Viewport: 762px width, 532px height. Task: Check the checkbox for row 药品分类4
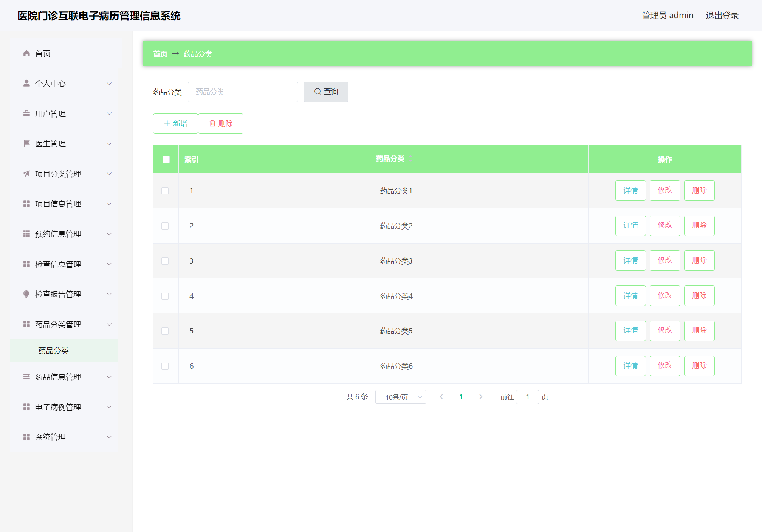[165, 296]
